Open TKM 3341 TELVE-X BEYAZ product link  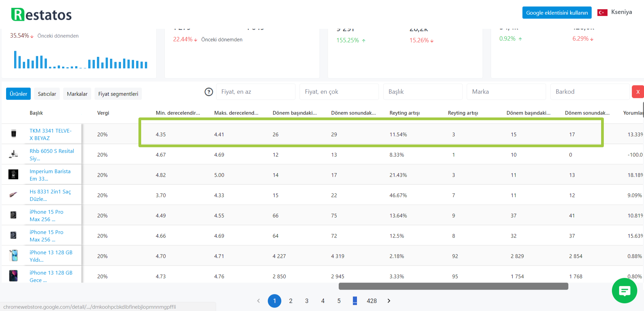[50, 134]
